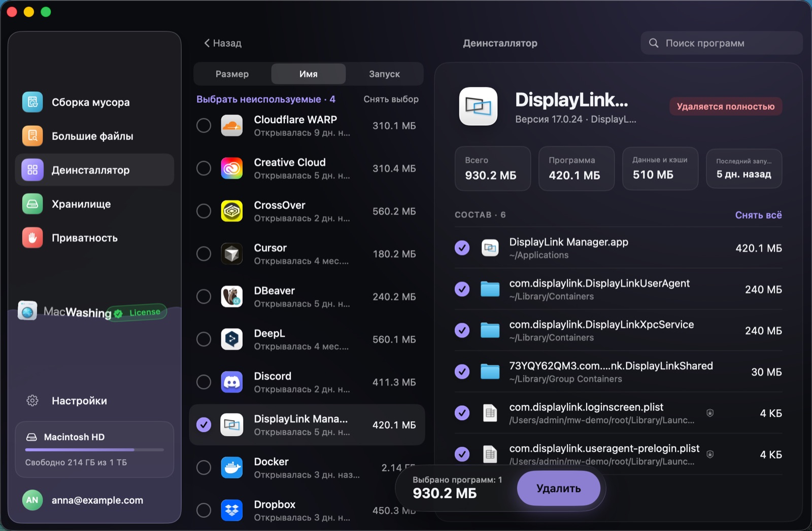Image resolution: width=812 pixels, height=531 pixels.
Task: Go back with the Назад button
Action: [223, 43]
